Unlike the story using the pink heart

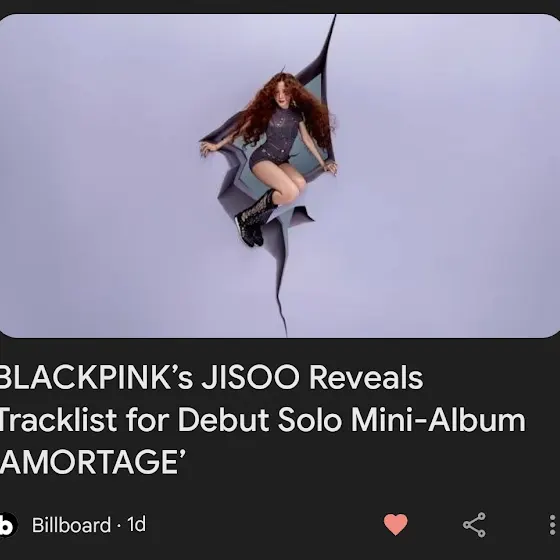(x=395, y=525)
